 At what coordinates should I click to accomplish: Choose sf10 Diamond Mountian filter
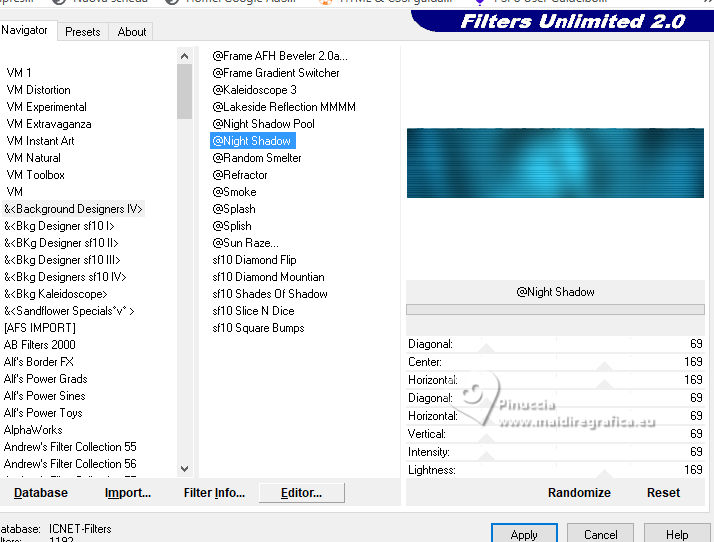(268, 277)
